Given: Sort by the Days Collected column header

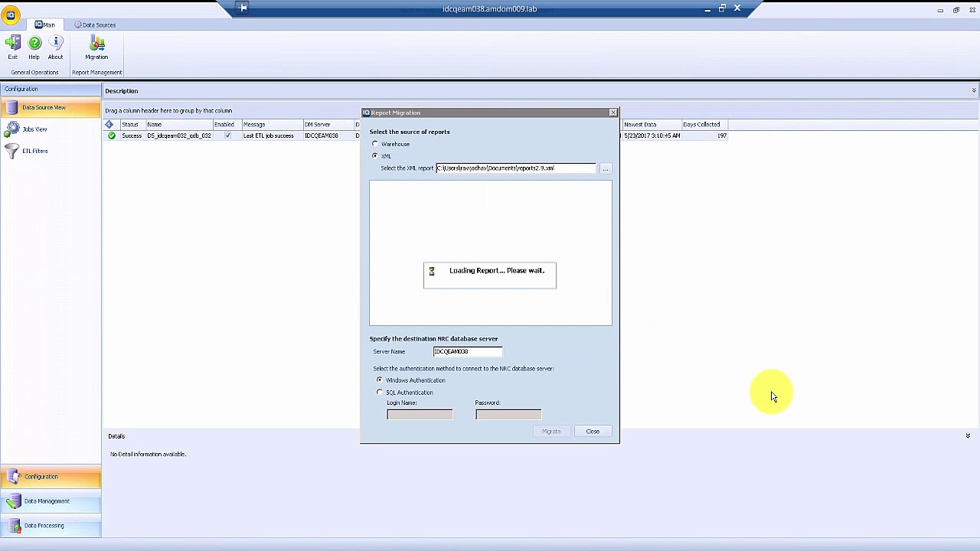Looking at the screenshot, I should (704, 125).
